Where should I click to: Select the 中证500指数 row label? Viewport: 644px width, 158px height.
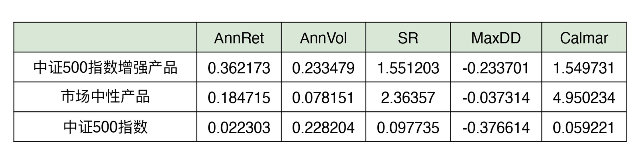tap(105, 127)
